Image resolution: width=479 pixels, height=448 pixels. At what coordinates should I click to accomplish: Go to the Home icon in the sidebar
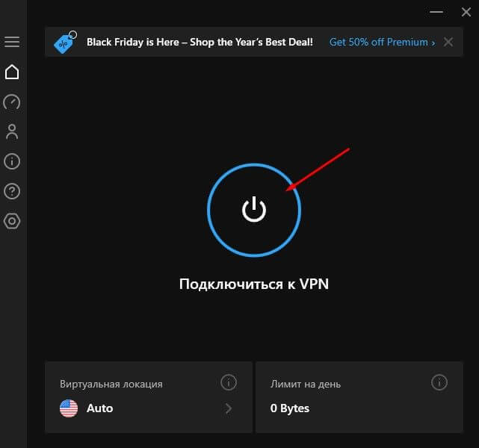(x=12, y=72)
